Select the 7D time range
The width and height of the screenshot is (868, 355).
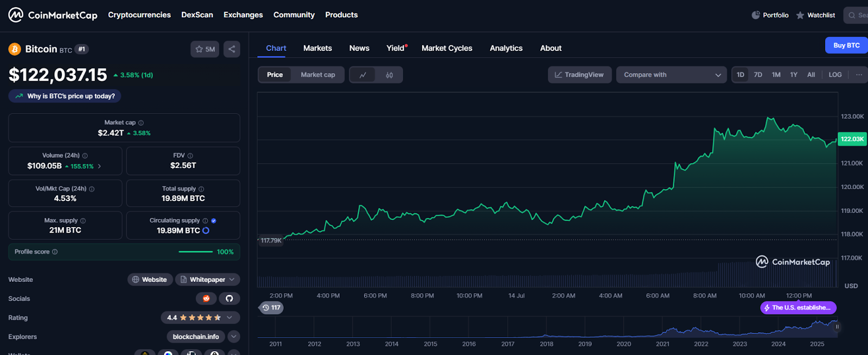758,75
